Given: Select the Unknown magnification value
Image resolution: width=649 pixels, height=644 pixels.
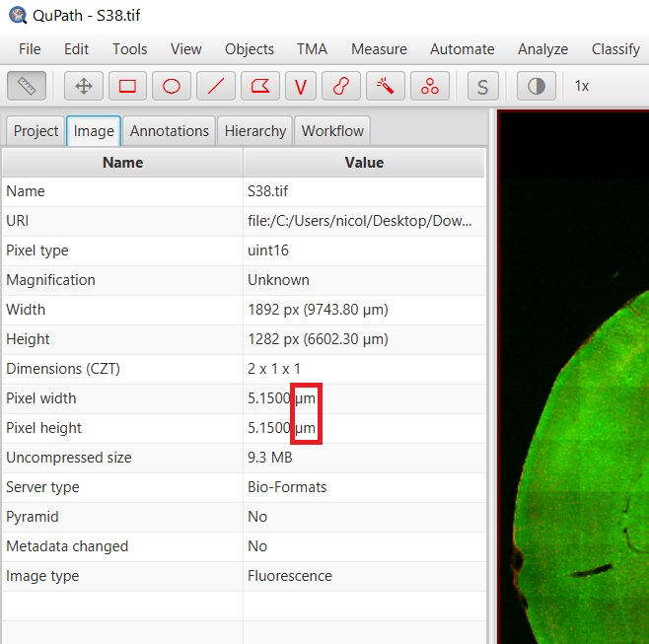Looking at the screenshot, I should coord(278,280).
